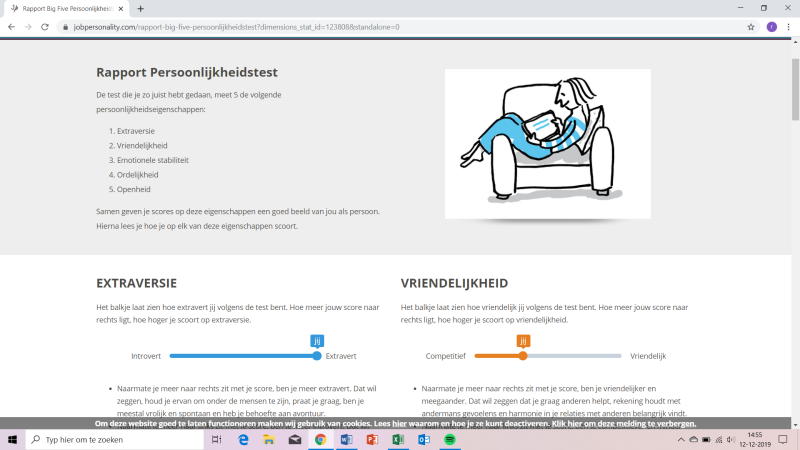
Task: Open the Chrome profile avatar menu
Action: (x=771, y=27)
